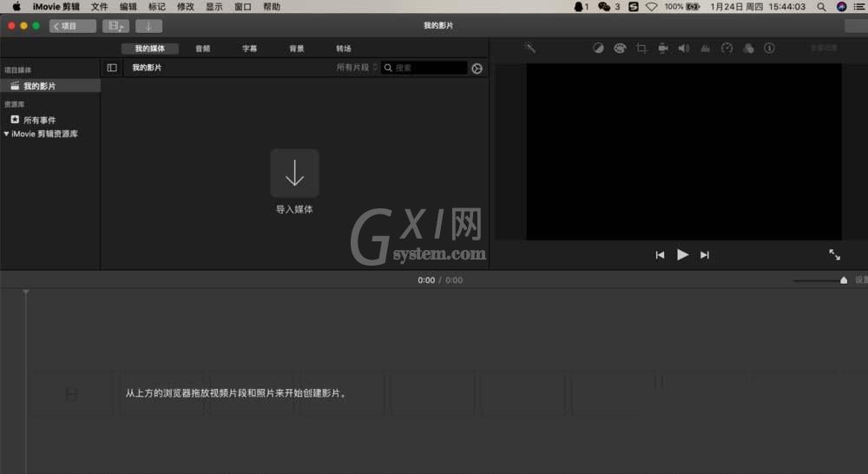Open the 编辑 menu
868x474 pixels.
[128, 7]
